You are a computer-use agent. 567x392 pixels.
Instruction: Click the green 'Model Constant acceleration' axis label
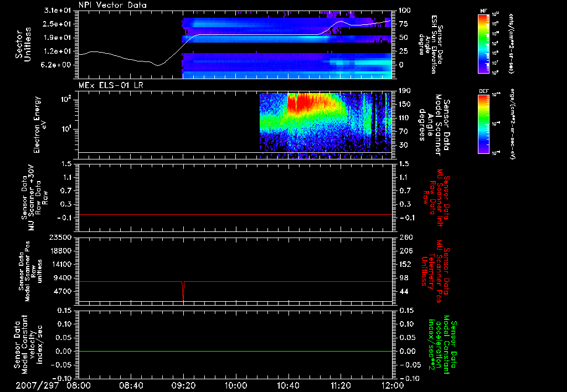point(442,345)
